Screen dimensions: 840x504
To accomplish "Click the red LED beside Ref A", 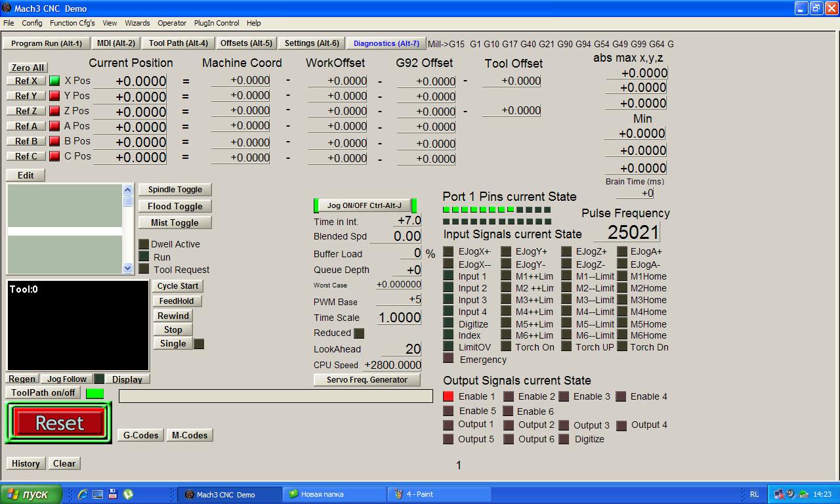I will pos(54,126).
